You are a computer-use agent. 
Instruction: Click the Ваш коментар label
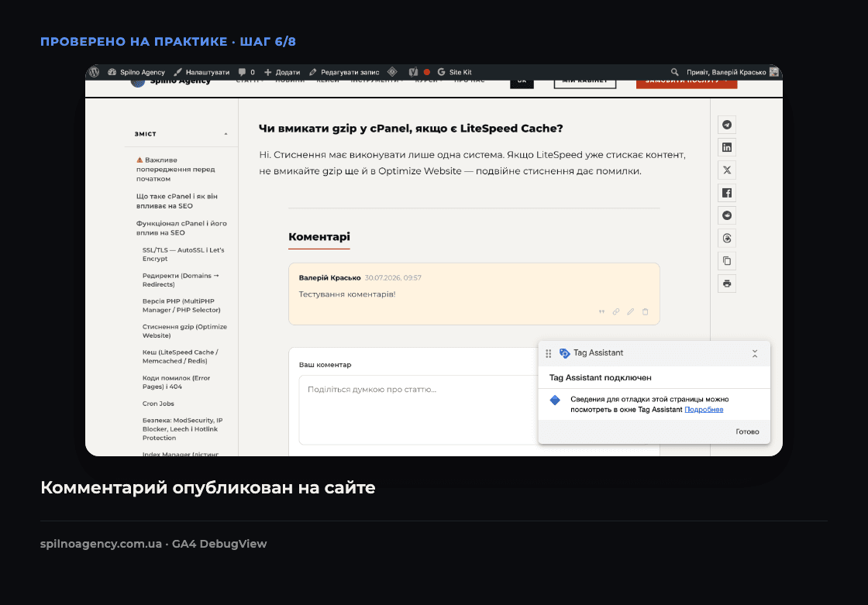(x=325, y=365)
